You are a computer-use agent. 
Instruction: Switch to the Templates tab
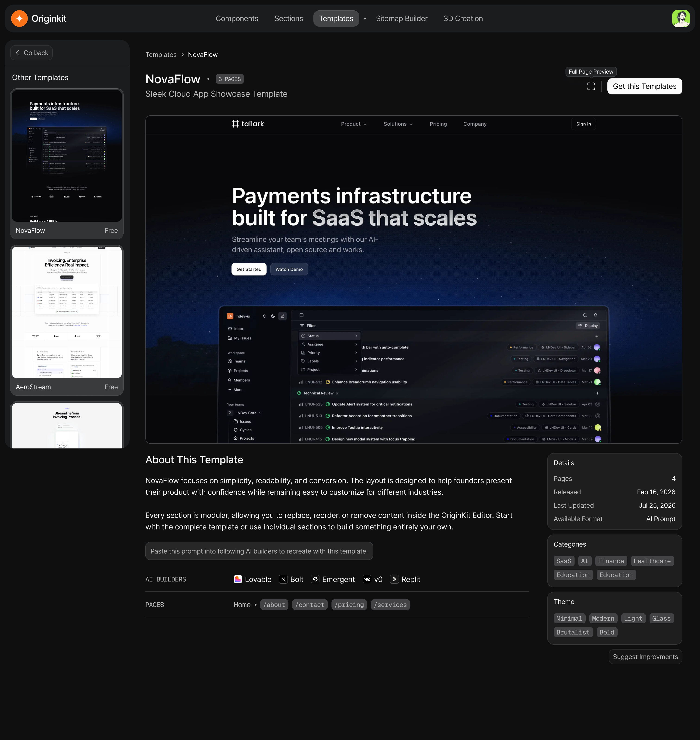336,18
